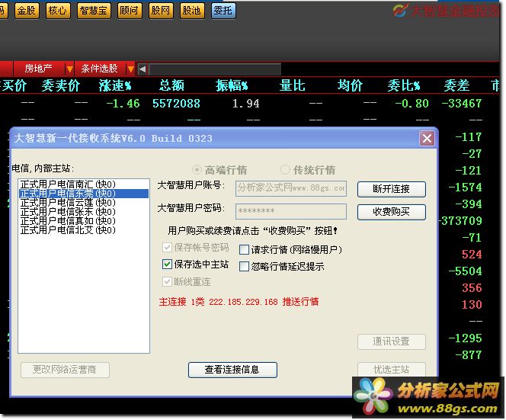Select server 正式用户电信北艾 (快0)
This screenshot has width=506, height=420.
84,230
